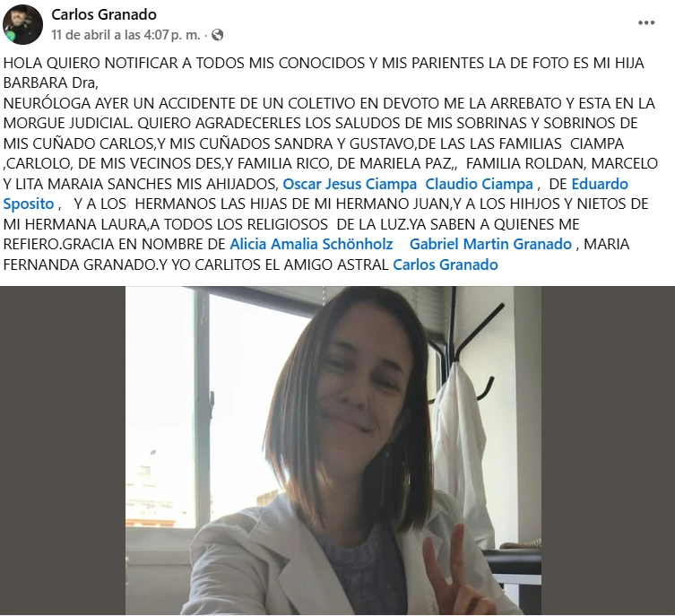Open Eduardo tagged profile link
The height and width of the screenshot is (616, 675).
600,184
